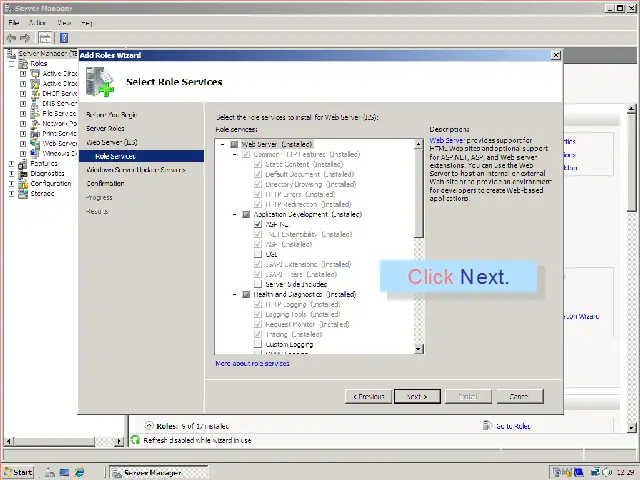
Task: Toggle the ISAPI Extensions checkbox
Action: (258, 264)
